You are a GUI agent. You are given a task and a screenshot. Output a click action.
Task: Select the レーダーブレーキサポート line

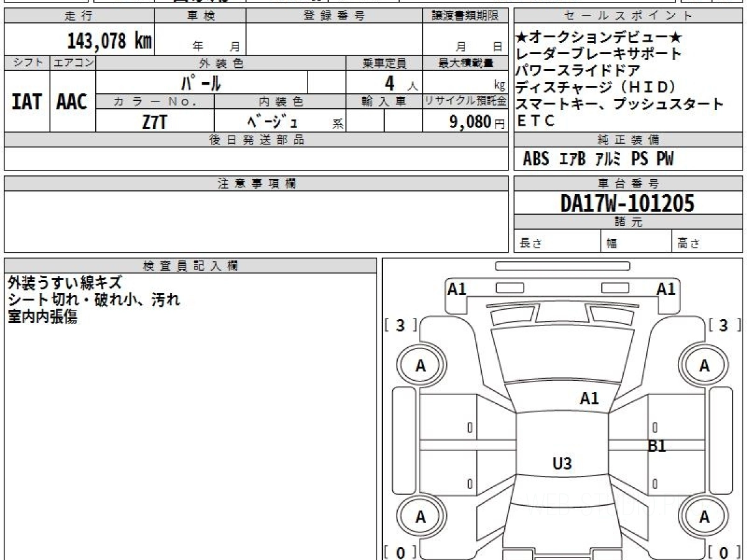599,54
